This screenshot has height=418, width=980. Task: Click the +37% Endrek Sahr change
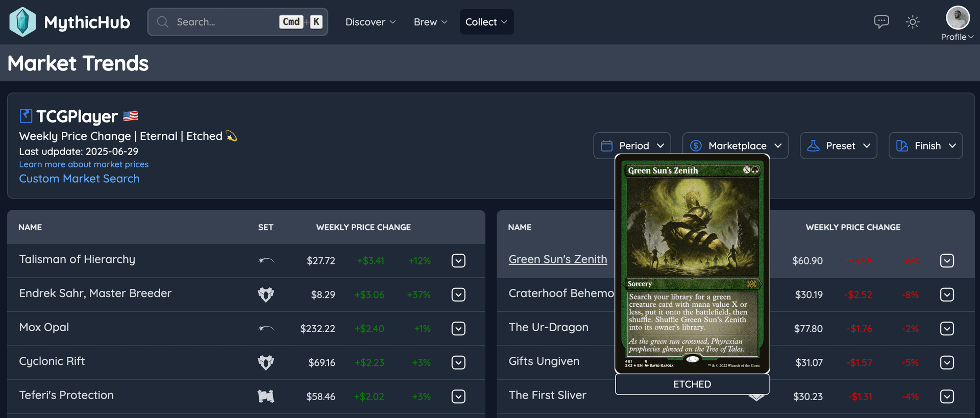(419, 294)
